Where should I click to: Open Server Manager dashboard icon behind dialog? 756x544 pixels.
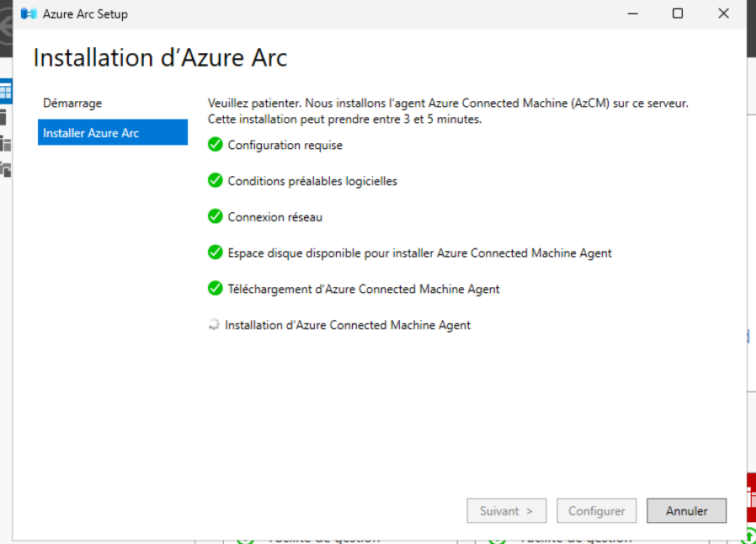(5, 91)
